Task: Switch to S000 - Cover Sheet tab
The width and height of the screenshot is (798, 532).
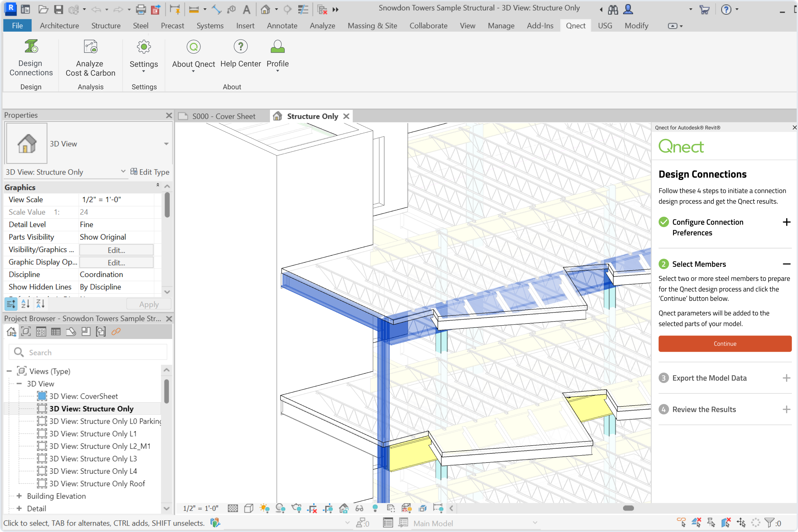Action: click(x=223, y=116)
